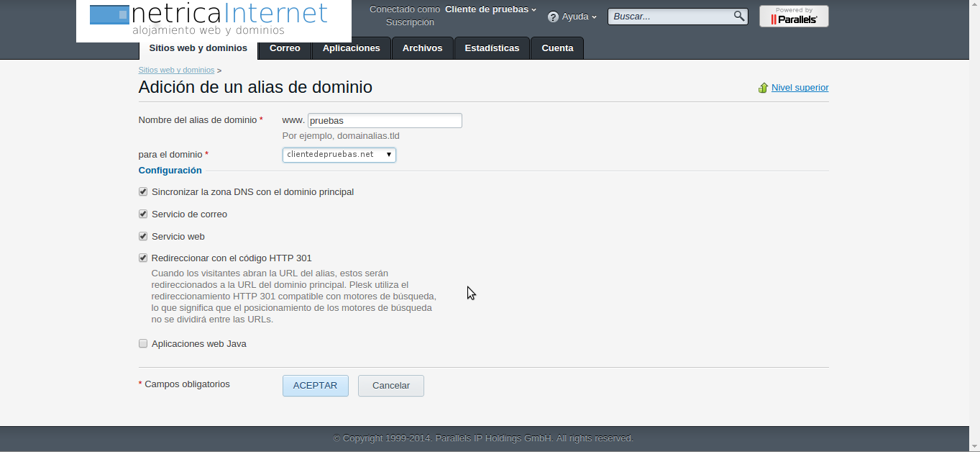
Task: Uncheck Redireccionar con el código HTTP 301
Action: [x=143, y=258]
